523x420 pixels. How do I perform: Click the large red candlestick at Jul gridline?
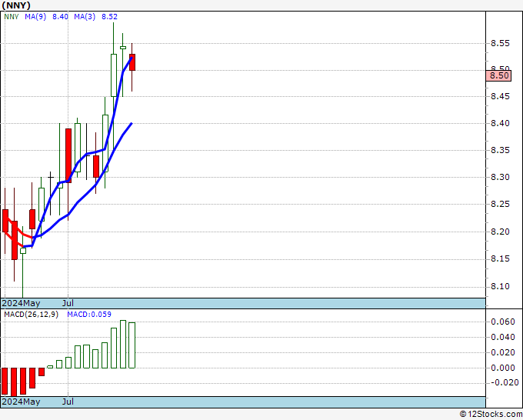click(68, 155)
